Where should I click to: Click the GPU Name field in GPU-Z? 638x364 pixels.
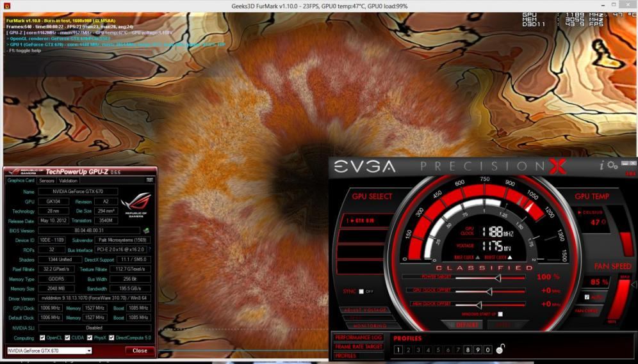click(78, 191)
